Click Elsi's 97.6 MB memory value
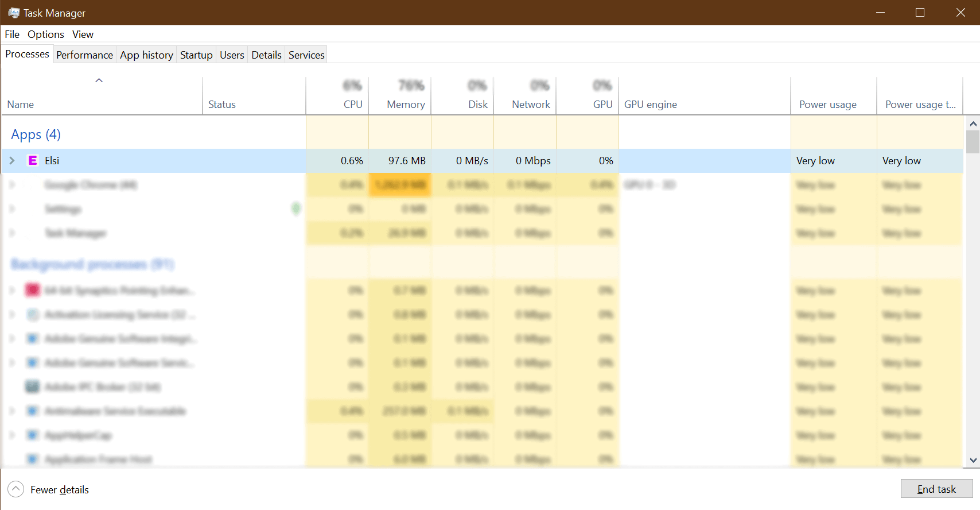Viewport: 980px width, 510px height. coord(407,161)
